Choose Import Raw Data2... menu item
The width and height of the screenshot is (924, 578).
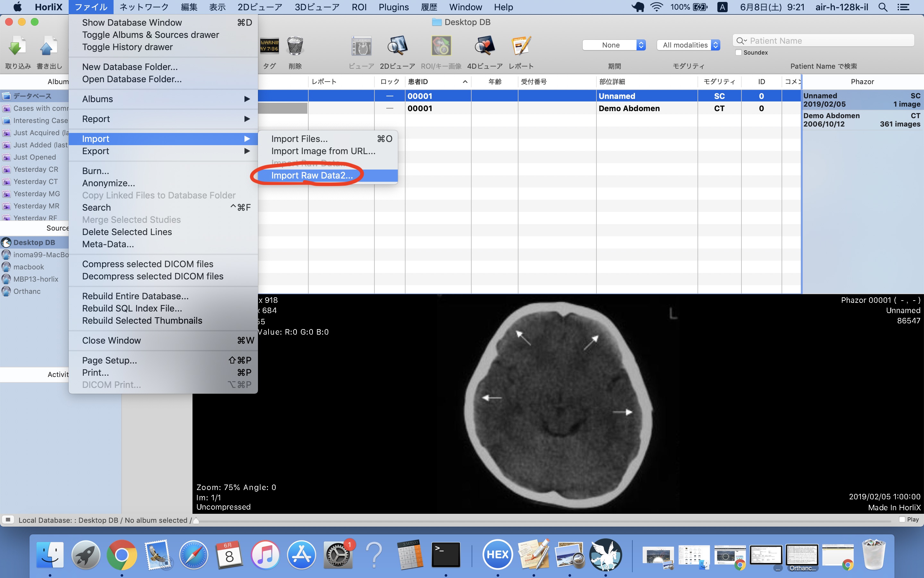(x=328, y=175)
